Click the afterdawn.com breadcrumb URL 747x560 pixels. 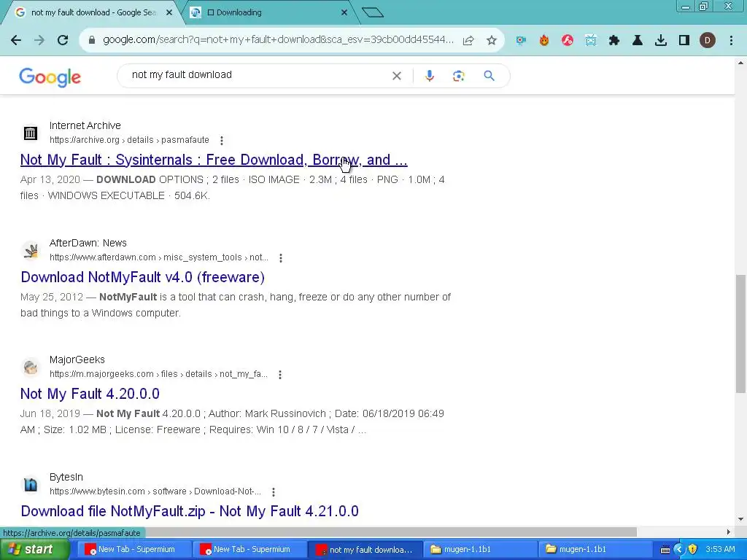pos(158,257)
